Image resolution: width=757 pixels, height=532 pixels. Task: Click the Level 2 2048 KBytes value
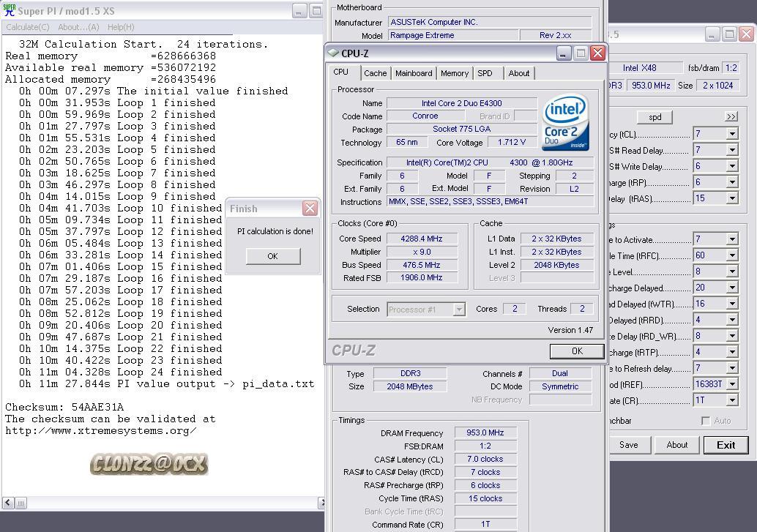556,265
